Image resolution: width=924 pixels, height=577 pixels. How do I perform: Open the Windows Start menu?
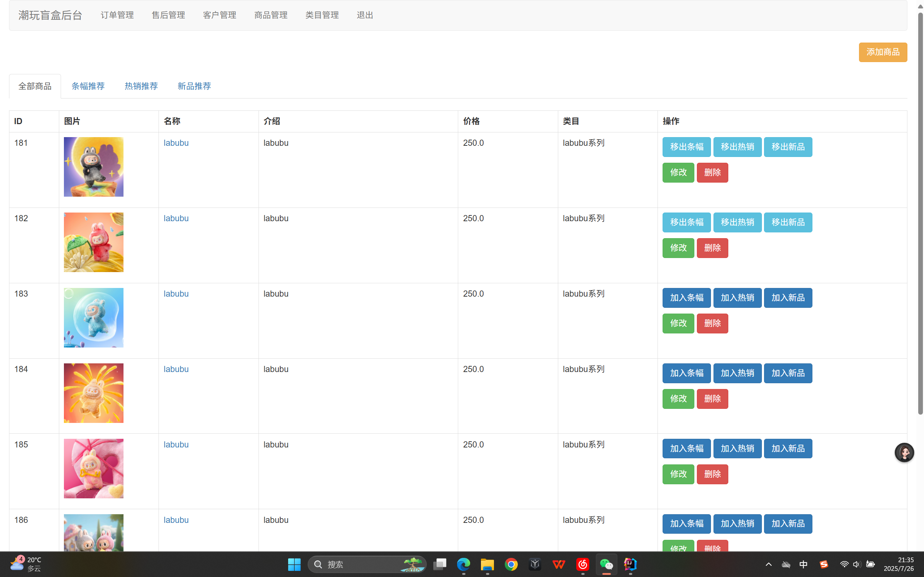click(294, 564)
